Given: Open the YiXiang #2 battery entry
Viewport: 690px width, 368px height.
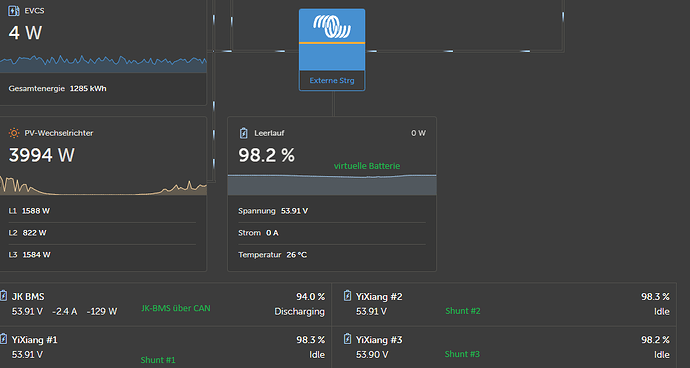Looking at the screenshot, I should click(504, 304).
